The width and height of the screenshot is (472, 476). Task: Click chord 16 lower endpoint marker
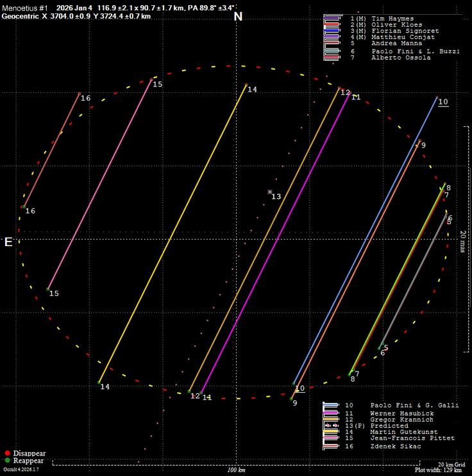tap(23, 207)
